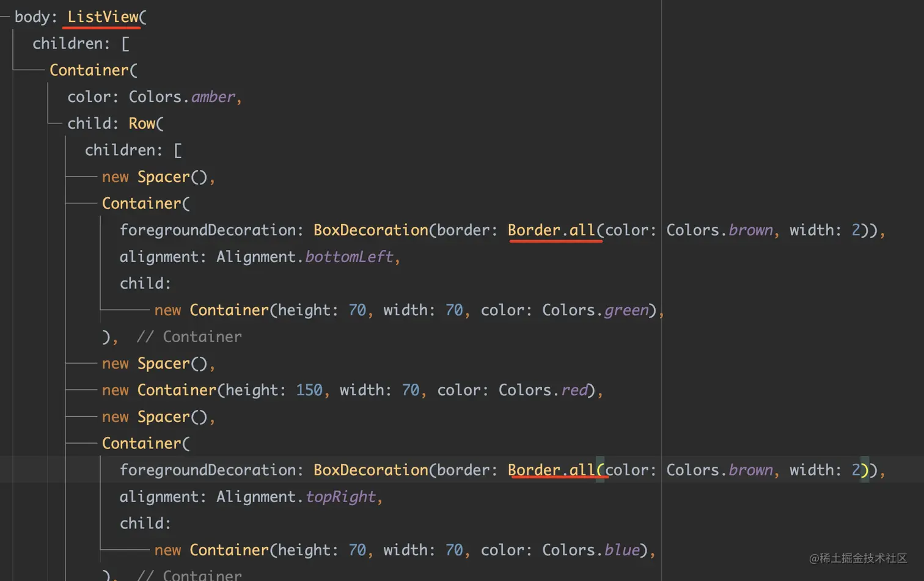Click the ListView class name
The width and height of the screenshot is (924, 581).
pos(103,16)
